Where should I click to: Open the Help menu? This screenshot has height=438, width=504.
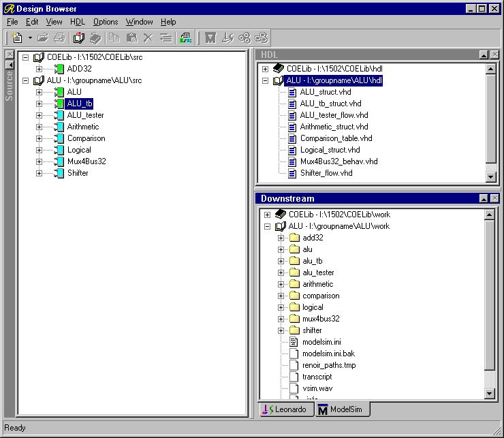coord(168,22)
